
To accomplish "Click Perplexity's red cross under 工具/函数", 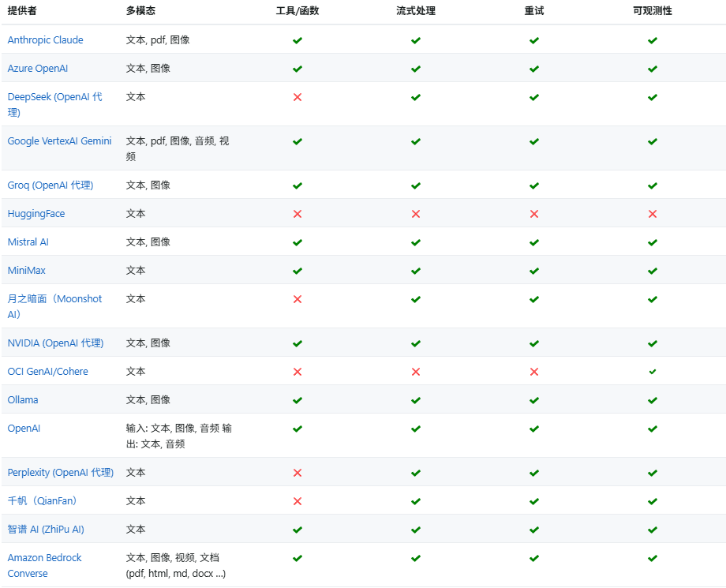I will pyautogui.click(x=298, y=473).
